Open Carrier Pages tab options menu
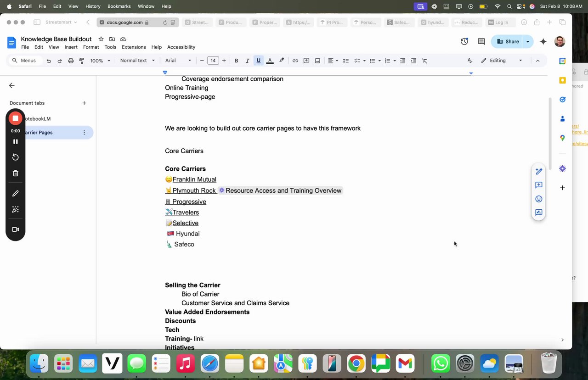Viewport: 588px width, 380px height. [x=84, y=133]
